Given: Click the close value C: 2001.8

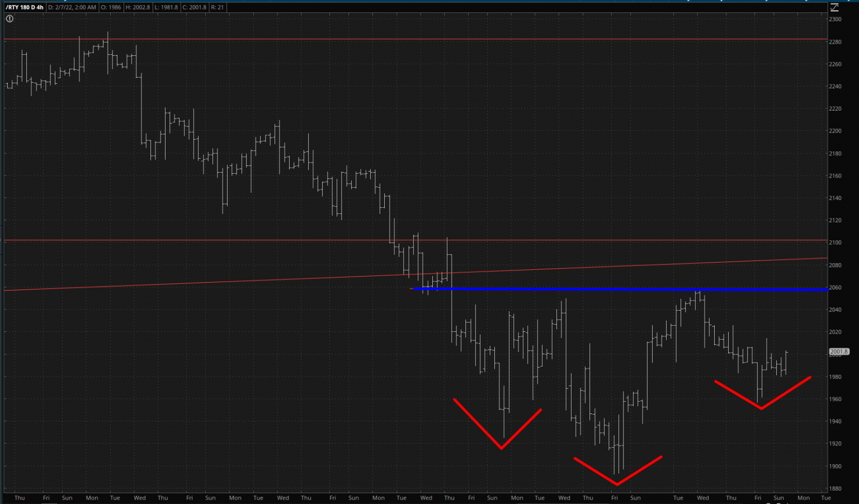Looking at the screenshot, I should click(x=194, y=7).
